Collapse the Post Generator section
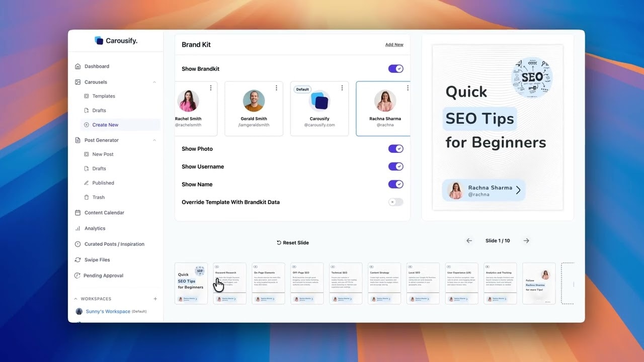This screenshot has width=644, height=362. click(x=154, y=140)
